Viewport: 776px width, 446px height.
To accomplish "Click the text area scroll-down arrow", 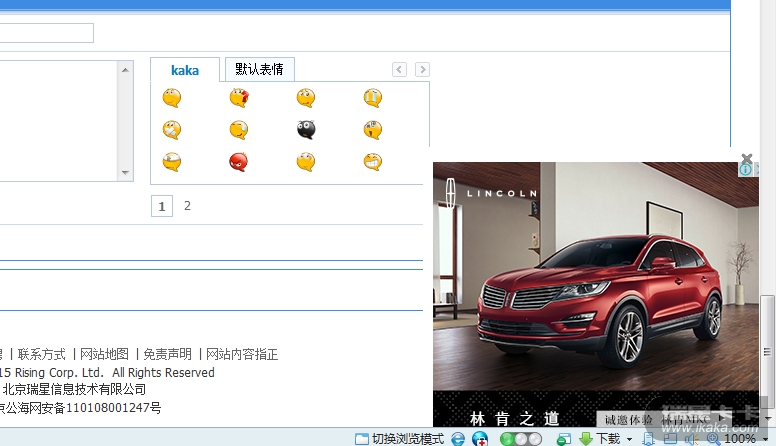I will [x=125, y=173].
